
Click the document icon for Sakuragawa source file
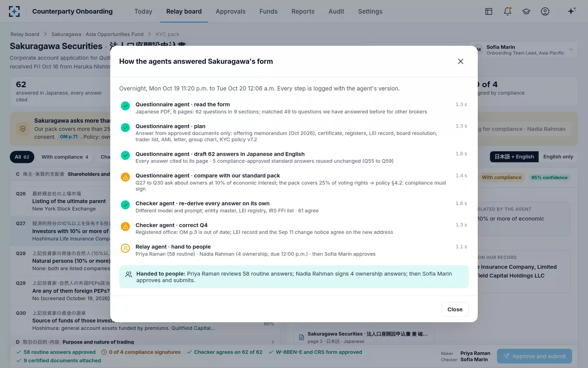[x=301, y=337]
